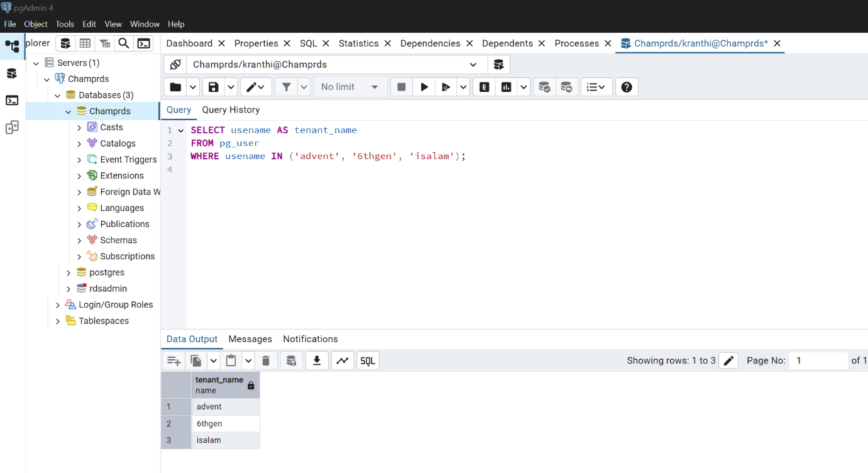
Task: Open the Help menu
Action: click(x=176, y=24)
